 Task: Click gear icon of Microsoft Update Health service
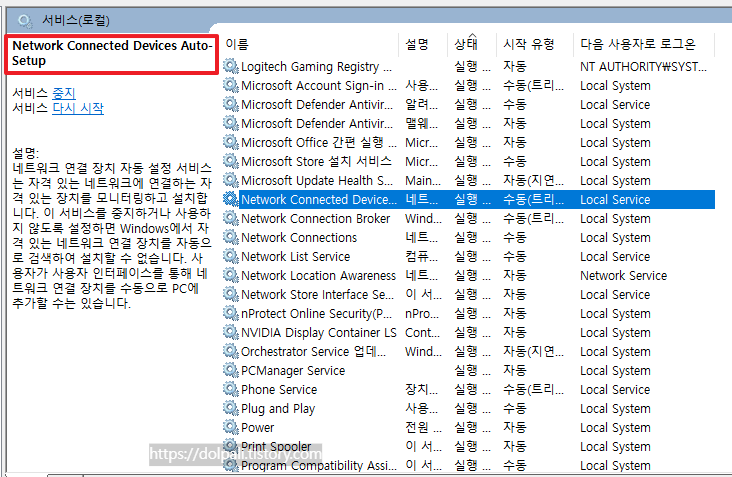pos(231,180)
